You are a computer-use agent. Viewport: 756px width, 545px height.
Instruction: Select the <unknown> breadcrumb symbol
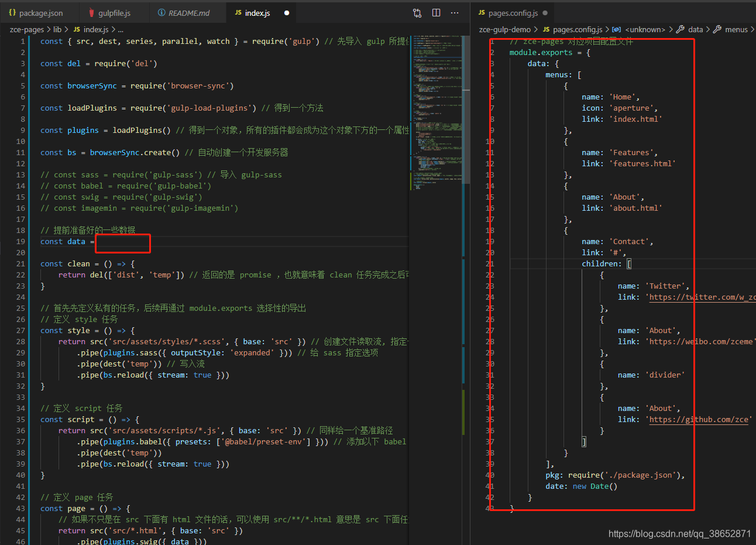[645, 29]
